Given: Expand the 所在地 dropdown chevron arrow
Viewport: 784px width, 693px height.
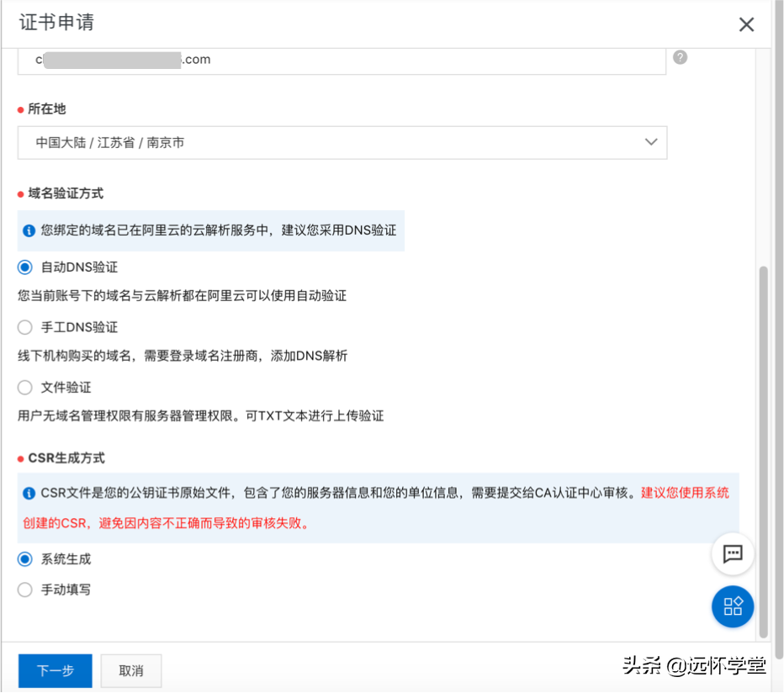Looking at the screenshot, I should tap(650, 142).
